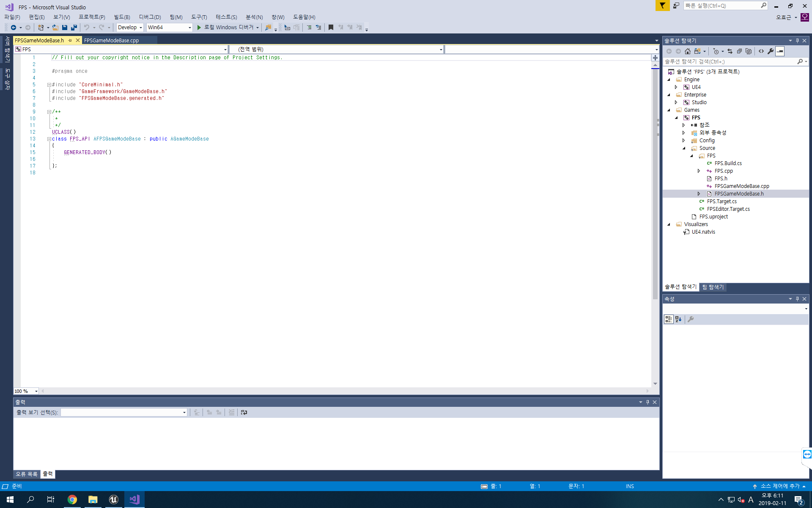Click the Start Debugging icon

tap(199, 27)
